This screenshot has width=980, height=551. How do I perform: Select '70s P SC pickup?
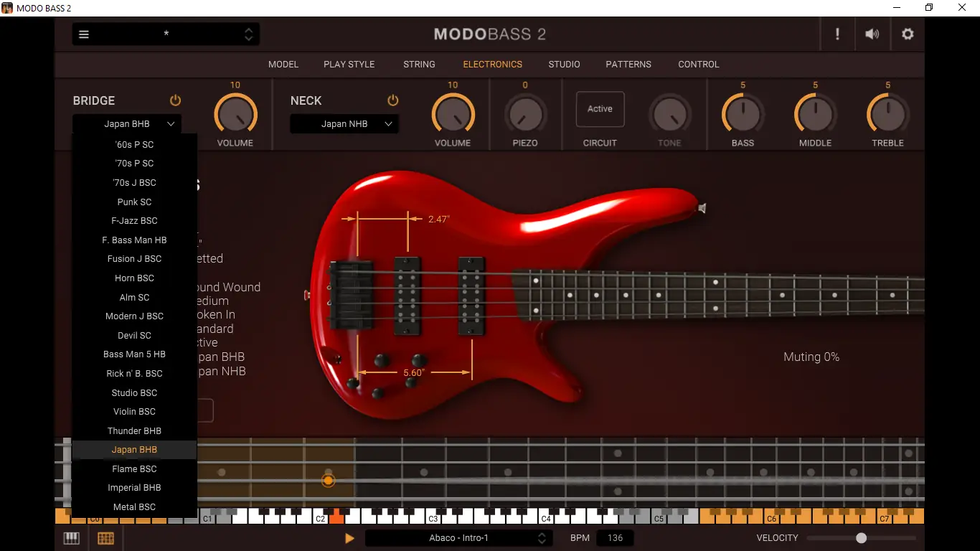134,164
